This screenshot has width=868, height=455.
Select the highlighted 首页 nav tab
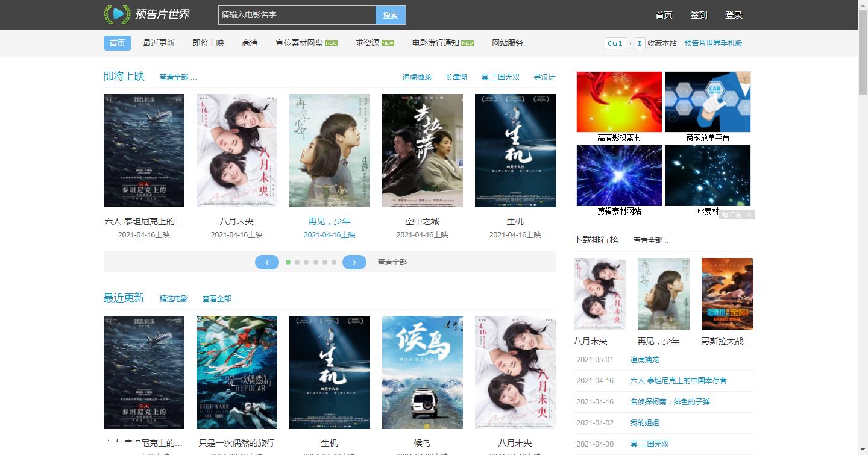[118, 43]
